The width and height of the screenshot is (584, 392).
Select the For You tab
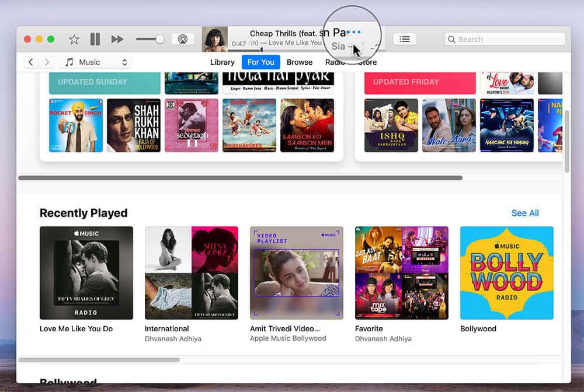[x=260, y=62]
